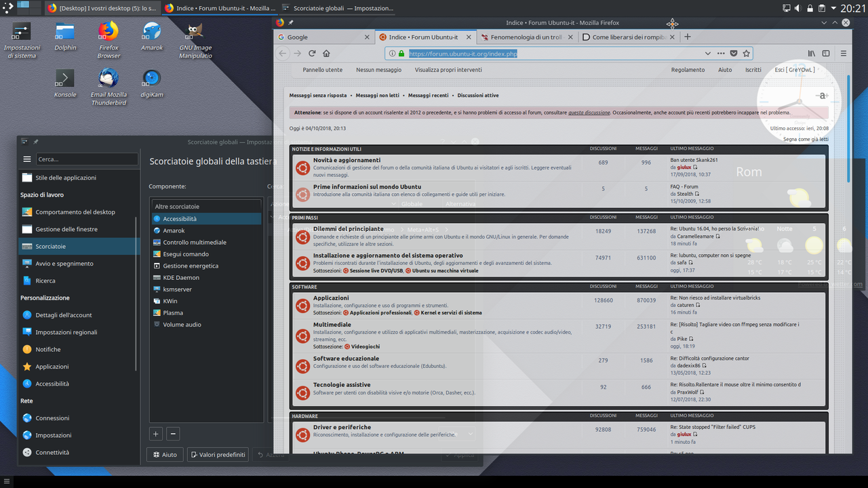Open Regolamento forum link
Viewport: 868px width, 488px height.
(x=688, y=70)
